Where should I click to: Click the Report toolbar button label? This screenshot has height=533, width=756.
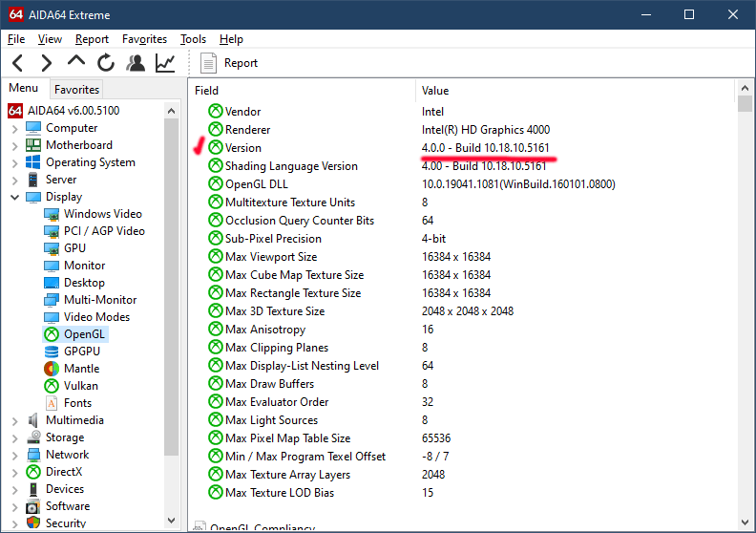241,63
